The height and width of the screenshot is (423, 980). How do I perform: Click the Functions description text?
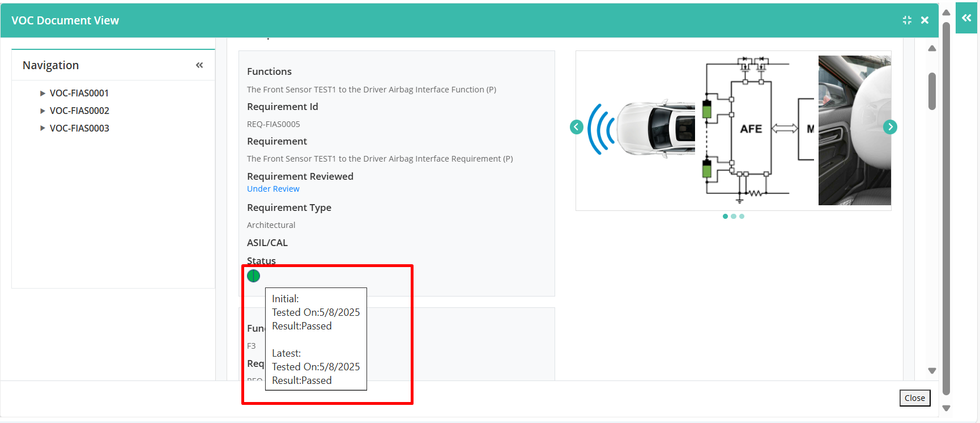[372, 90]
